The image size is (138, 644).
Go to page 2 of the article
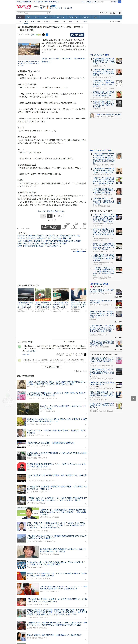point(55,216)
